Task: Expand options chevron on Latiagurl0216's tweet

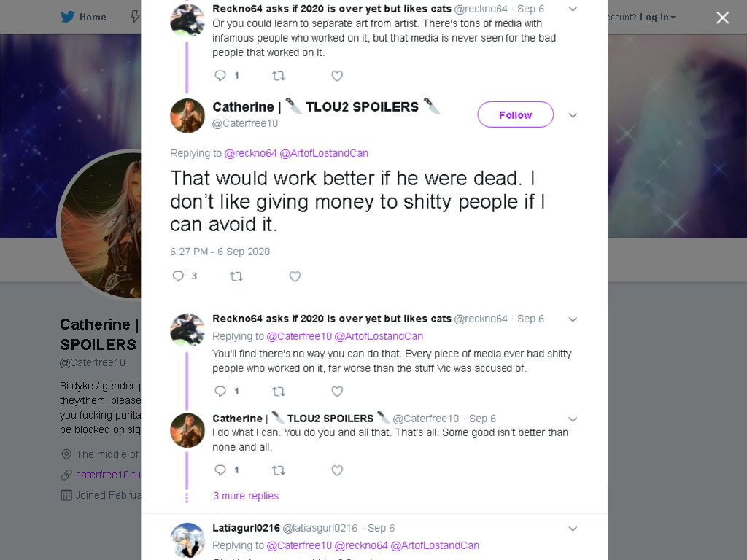Action: coord(573,529)
